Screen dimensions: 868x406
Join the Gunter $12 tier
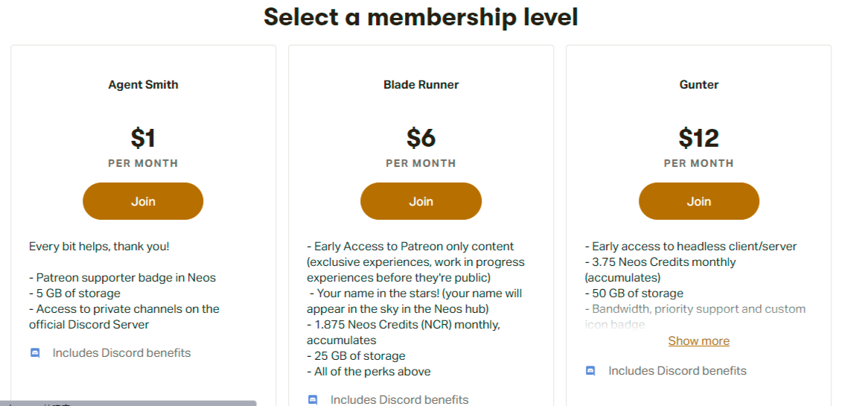click(698, 201)
